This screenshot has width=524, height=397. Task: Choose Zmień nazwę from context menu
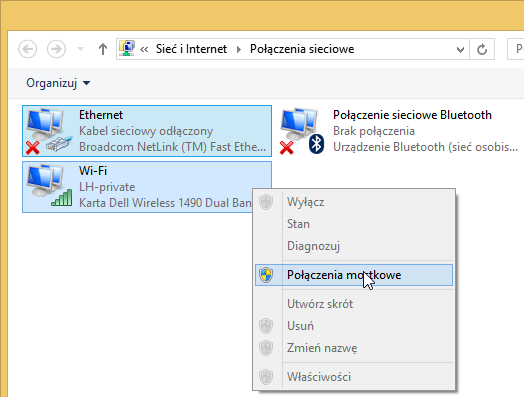click(x=354, y=348)
